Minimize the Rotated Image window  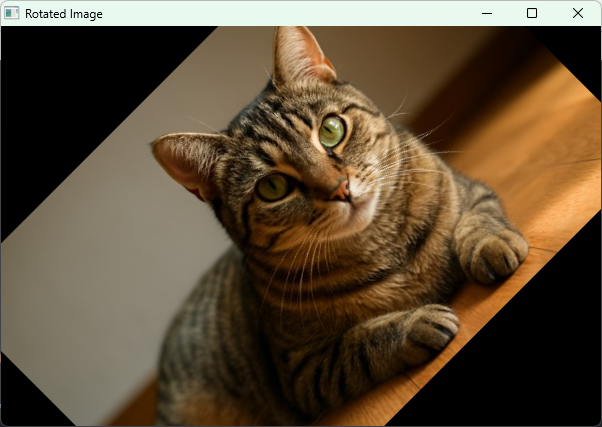click(x=486, y=13)
